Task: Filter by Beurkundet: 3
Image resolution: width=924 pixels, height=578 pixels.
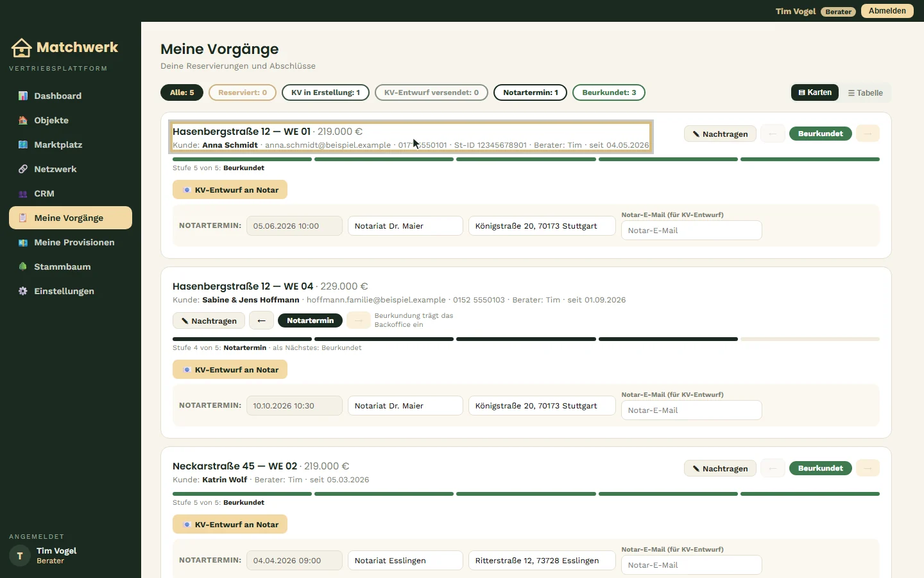Action: point(609,92)
